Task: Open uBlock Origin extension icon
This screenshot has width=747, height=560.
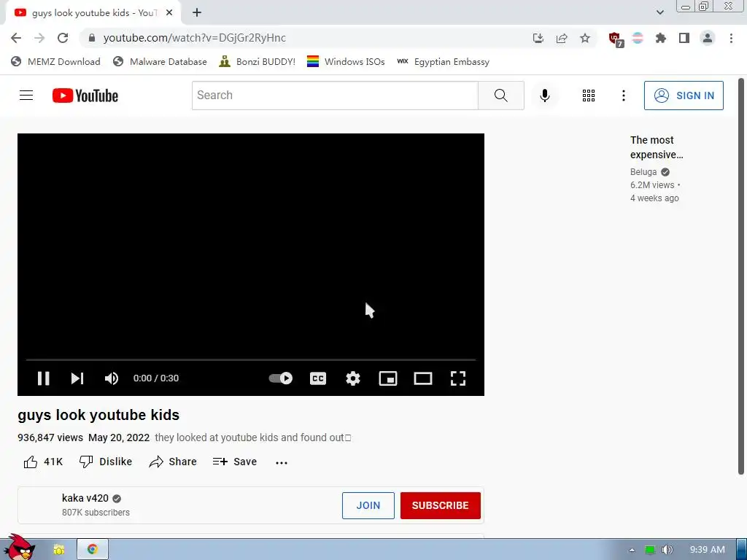Action: (x=616, y=39)
